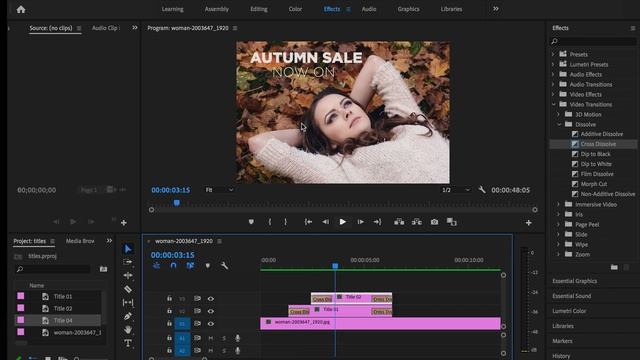This screenshot has width=640, height=360.
Task: Switch to the Audio workspace
Action: [x=369, y=9]
